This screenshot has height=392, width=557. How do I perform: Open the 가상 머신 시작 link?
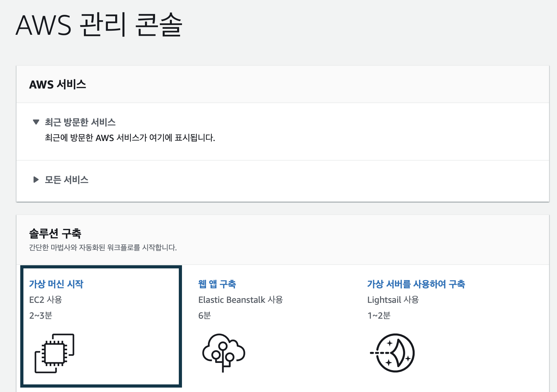point(56,284)
